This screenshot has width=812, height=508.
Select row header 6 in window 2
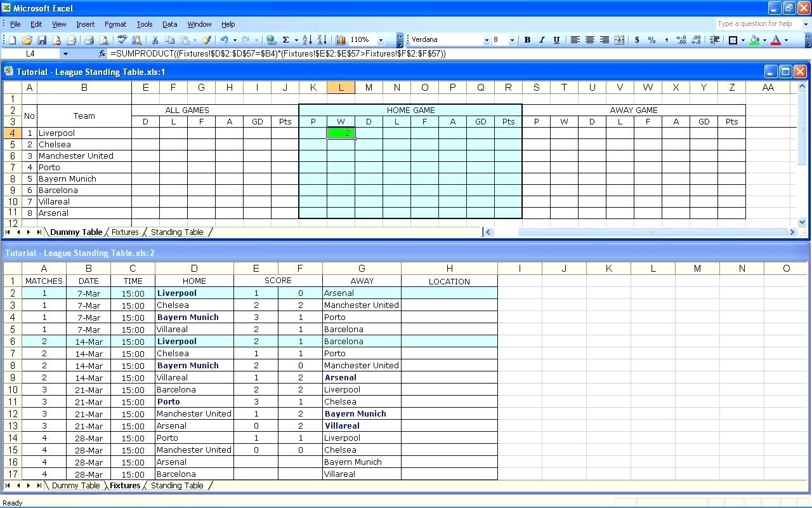tap(12, 342)
